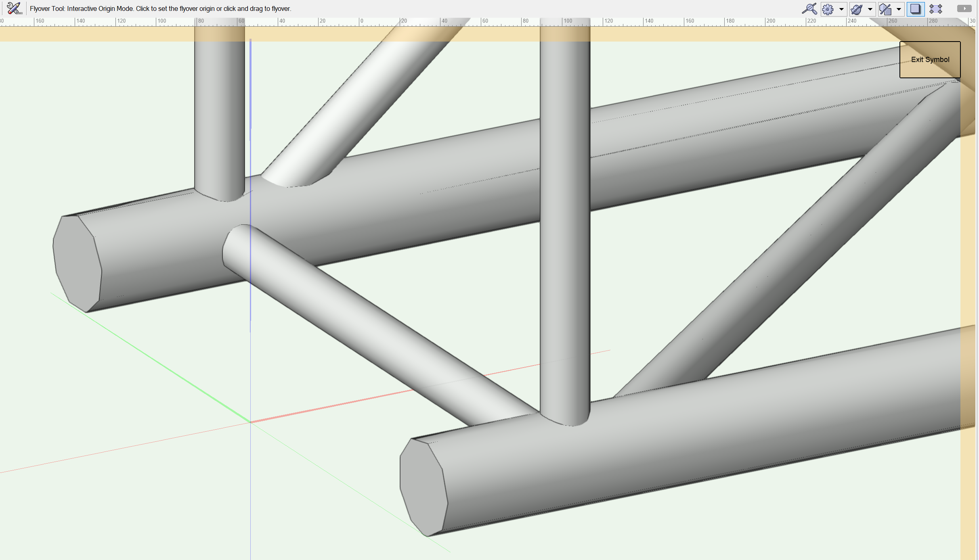Activate the Examine probe tool icon

point(810,9)
